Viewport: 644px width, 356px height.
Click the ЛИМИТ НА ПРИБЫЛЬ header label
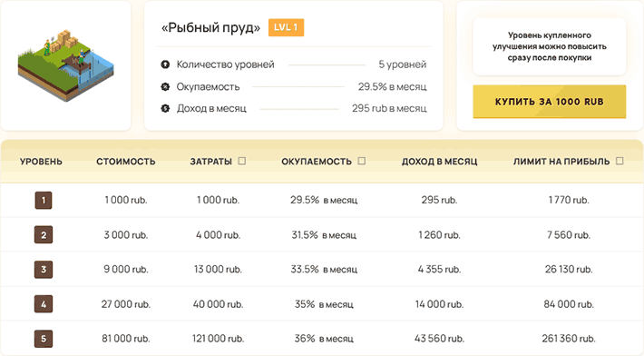point(561,162)
